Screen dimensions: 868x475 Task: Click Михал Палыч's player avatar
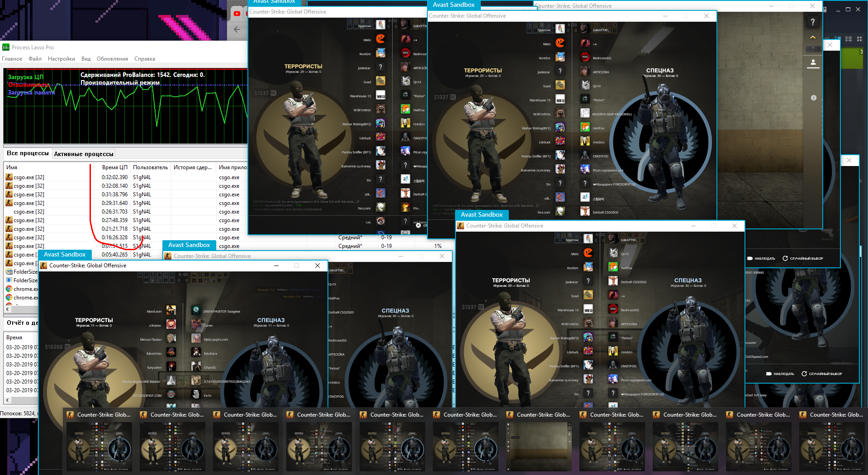pos(171,338)
